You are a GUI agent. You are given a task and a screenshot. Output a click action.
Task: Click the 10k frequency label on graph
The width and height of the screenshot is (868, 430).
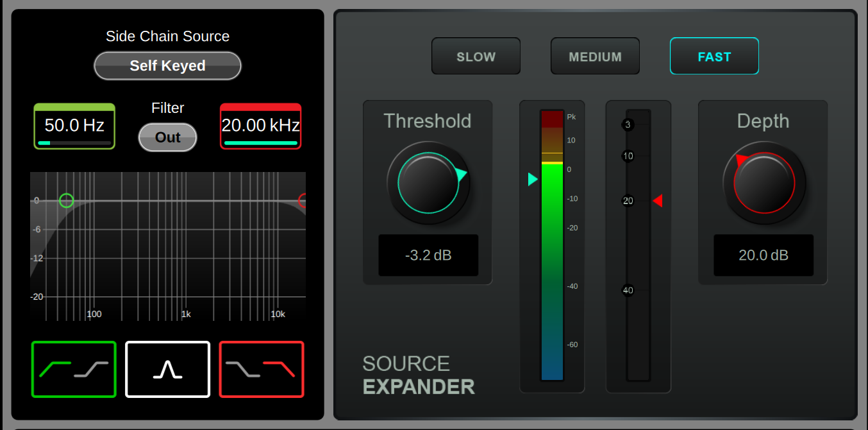coord(278,314)
